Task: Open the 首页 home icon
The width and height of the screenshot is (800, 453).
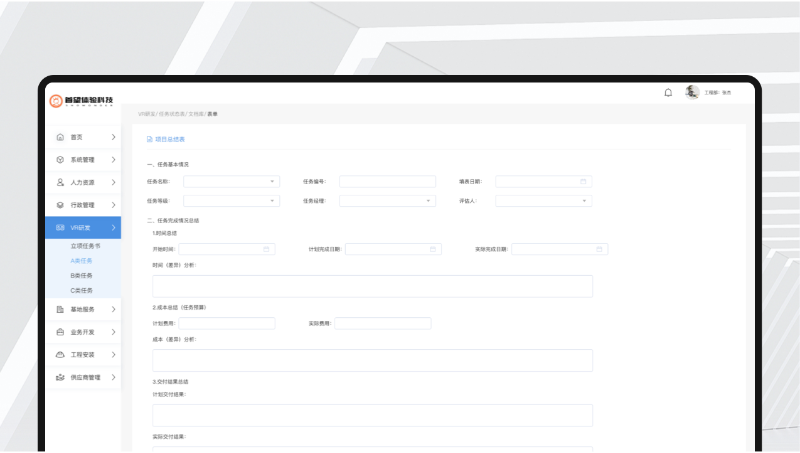Action: (x=60, y=137)
